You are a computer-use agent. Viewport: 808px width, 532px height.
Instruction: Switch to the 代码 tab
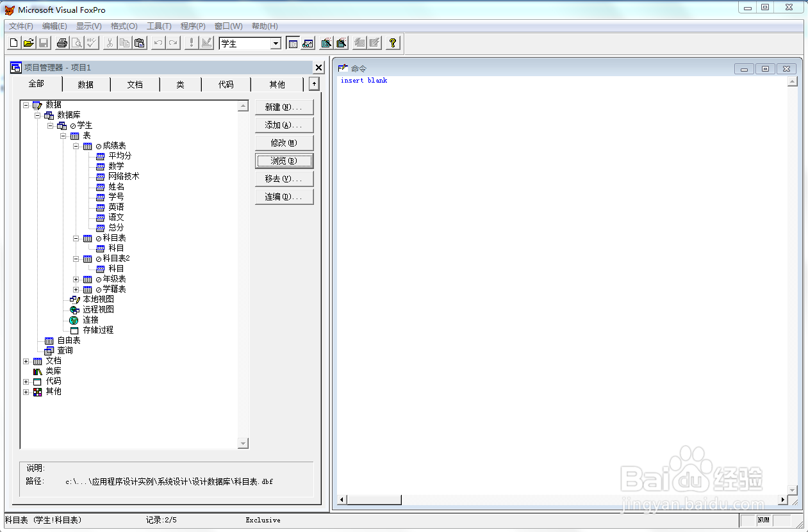click(x=226, y=85)
